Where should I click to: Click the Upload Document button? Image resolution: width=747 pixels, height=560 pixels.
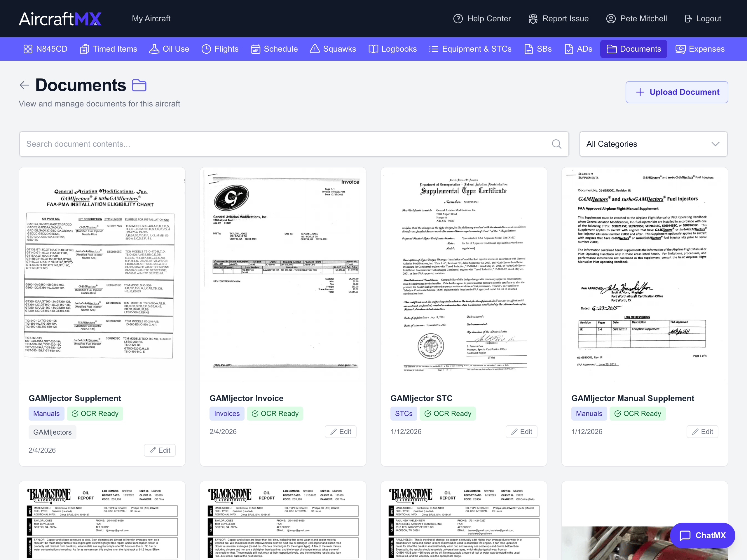[677, 92]
